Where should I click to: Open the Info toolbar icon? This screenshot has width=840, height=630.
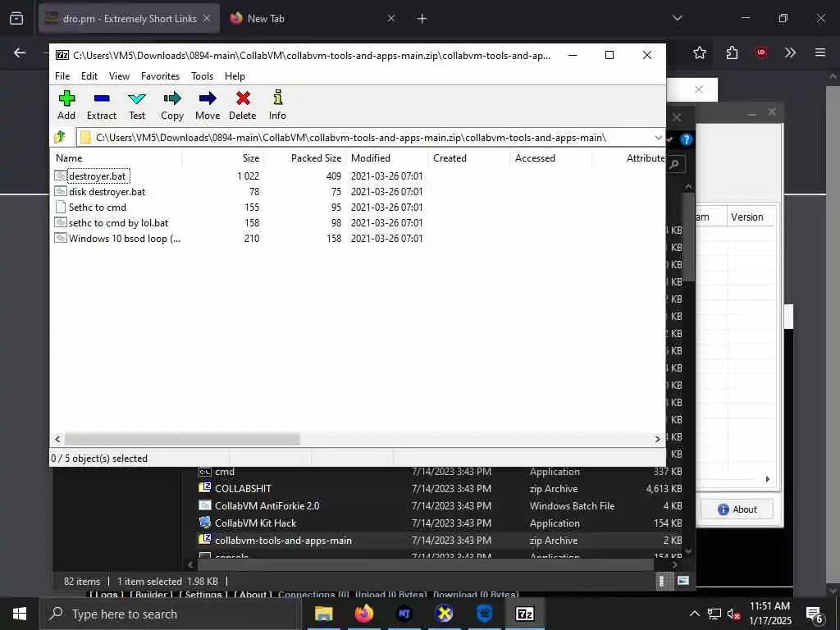tap(277, 106)
